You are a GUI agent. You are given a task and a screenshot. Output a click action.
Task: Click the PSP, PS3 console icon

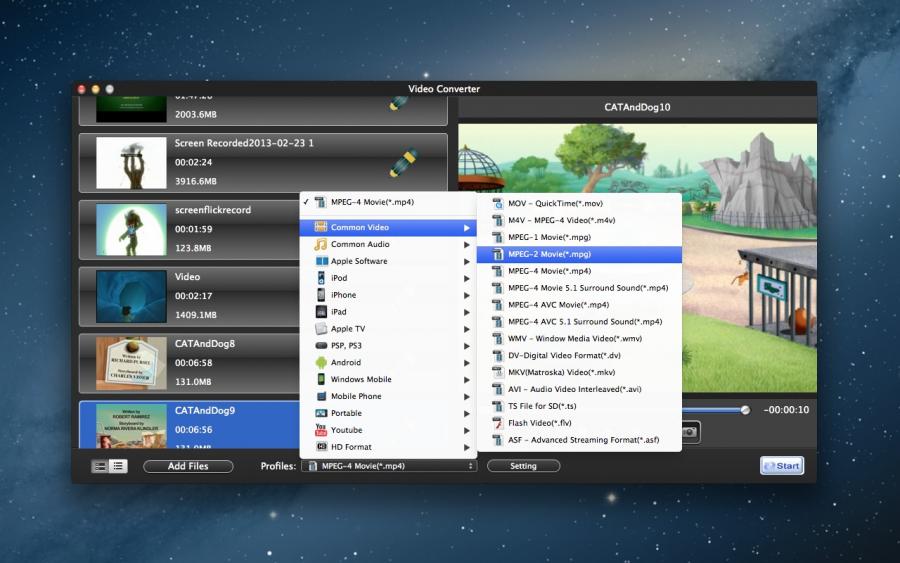tap(321, 345)
